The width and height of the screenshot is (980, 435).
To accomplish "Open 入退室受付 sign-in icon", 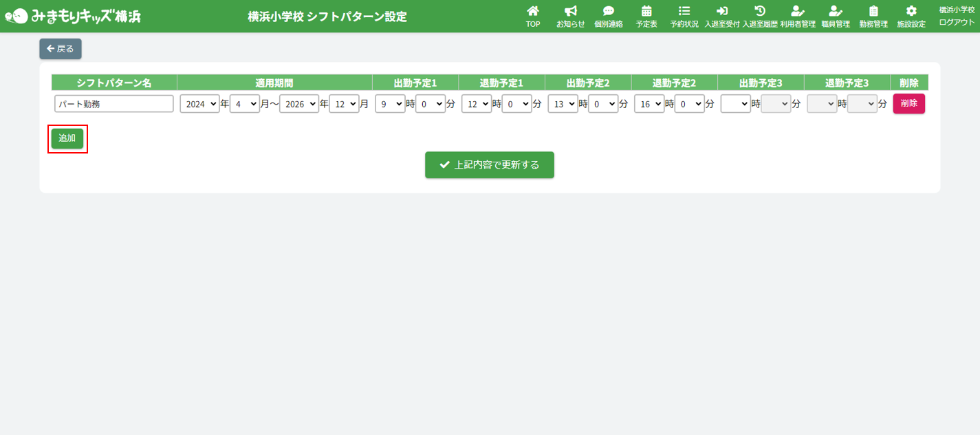I will 721,12.
